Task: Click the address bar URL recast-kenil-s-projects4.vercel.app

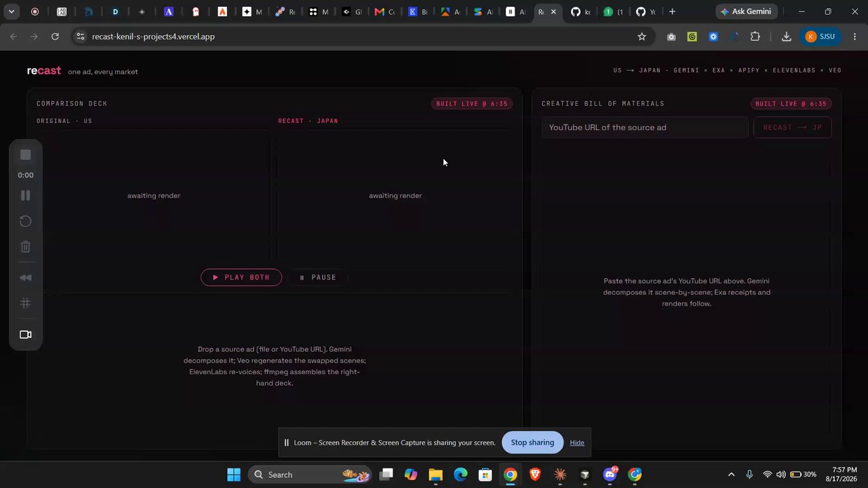Action: [153, 37]
